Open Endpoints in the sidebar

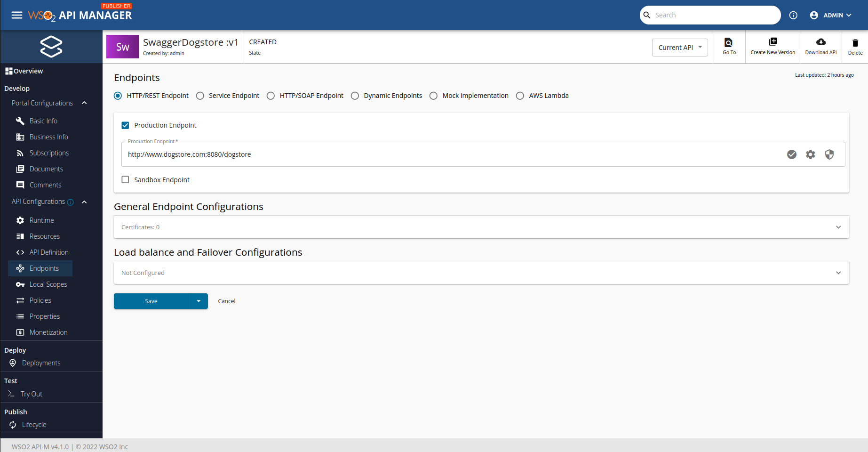pyautogui.click(x=40, y=268)
